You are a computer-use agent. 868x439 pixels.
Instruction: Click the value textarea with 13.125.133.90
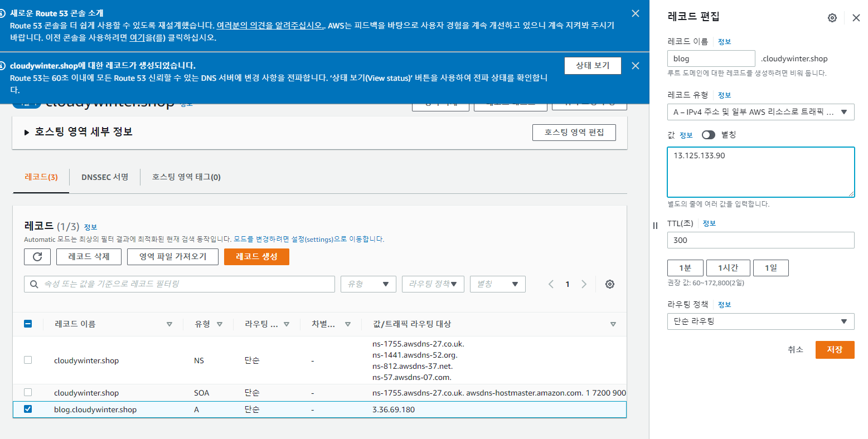760,172
